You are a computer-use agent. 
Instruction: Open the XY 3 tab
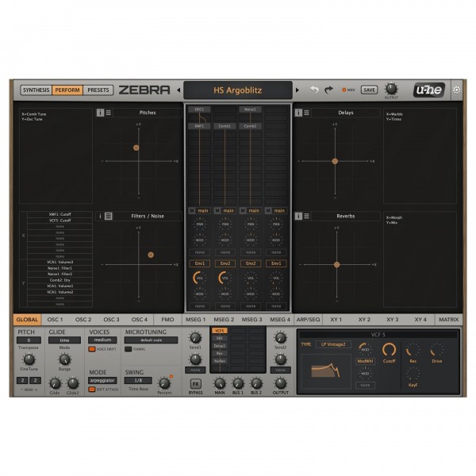click(392, 320)
